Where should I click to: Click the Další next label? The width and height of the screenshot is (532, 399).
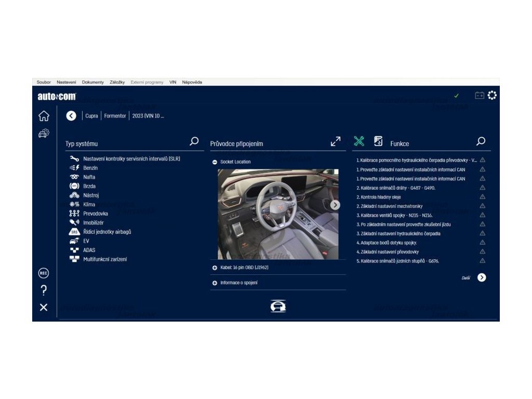click(x=466, y=278)
